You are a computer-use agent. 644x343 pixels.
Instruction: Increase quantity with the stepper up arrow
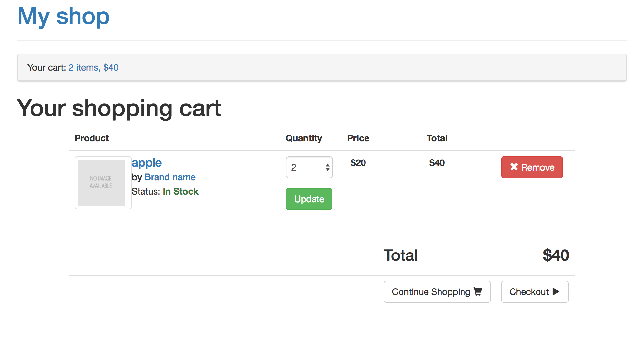coord(328,165)
